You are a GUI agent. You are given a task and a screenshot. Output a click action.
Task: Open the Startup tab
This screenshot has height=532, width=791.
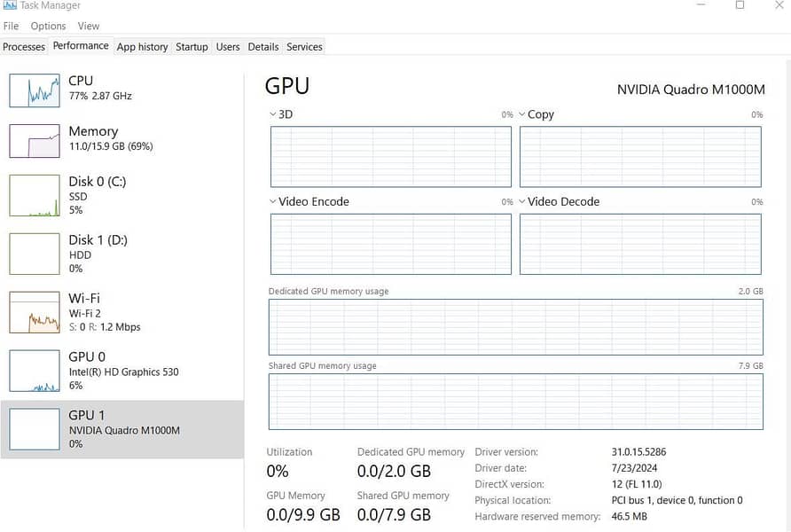coord(192,47)
